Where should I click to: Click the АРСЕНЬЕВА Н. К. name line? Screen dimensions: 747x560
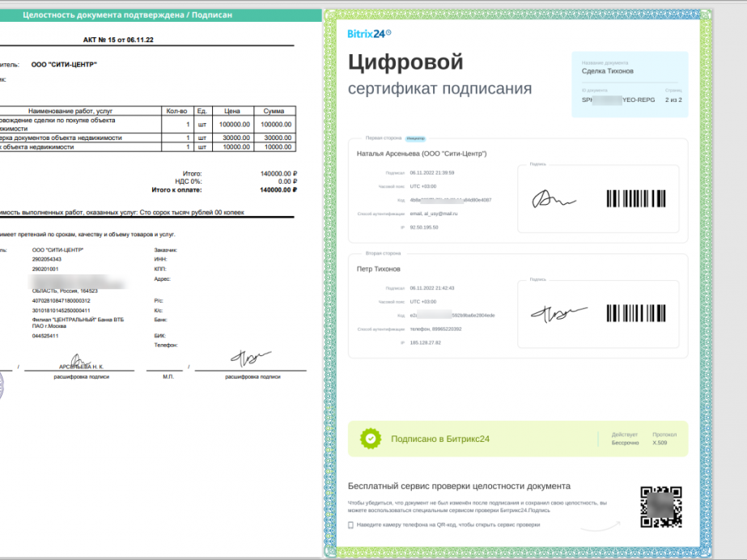pos(81,367)
